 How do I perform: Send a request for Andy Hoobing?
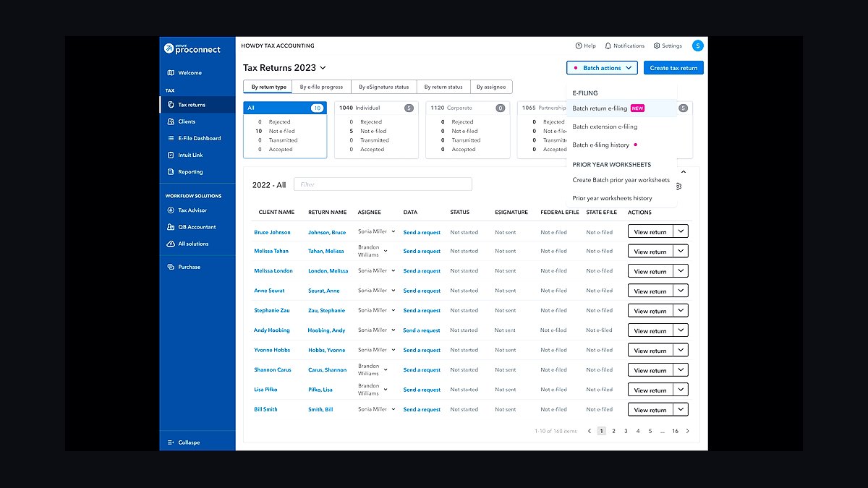[422, 330]
